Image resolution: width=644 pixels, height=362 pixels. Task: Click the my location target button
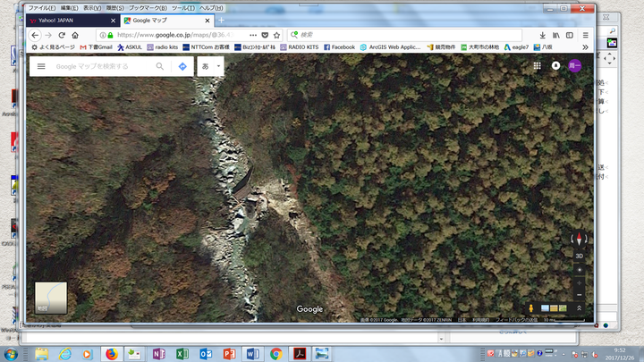[x=579, y=269]
